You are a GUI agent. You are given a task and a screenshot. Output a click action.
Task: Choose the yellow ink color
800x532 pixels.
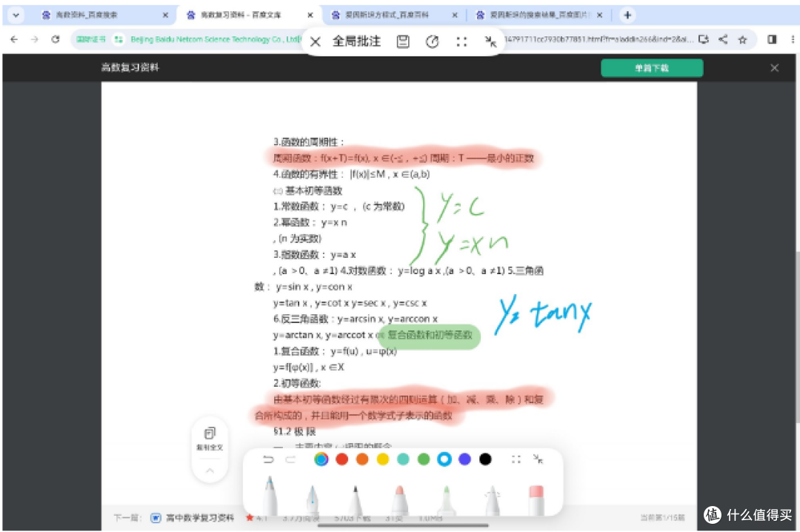point(383,459)
